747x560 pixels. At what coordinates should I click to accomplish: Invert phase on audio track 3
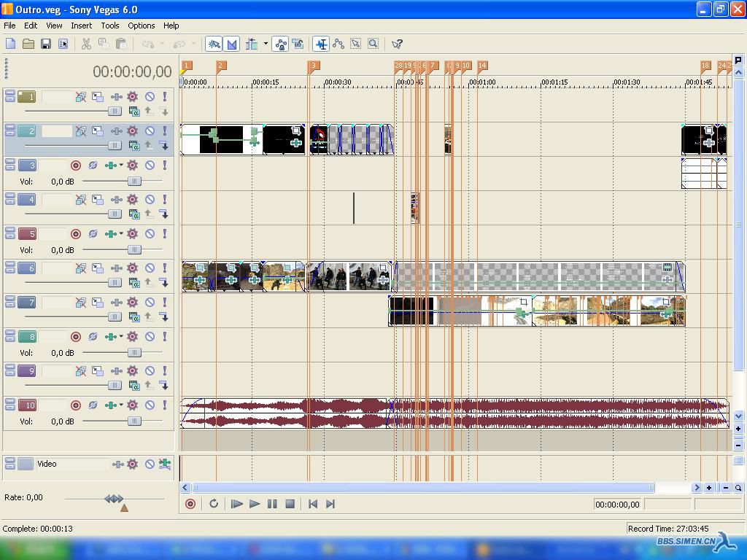coord(93,166)
